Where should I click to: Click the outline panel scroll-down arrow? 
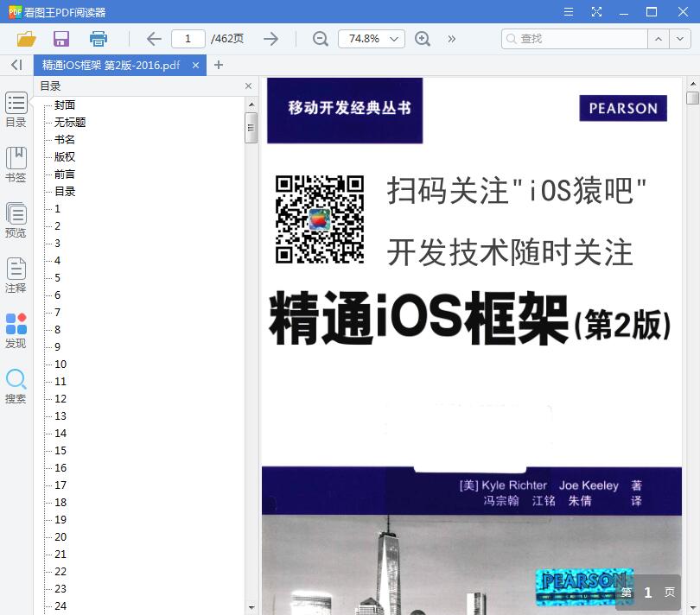(251, 607)
